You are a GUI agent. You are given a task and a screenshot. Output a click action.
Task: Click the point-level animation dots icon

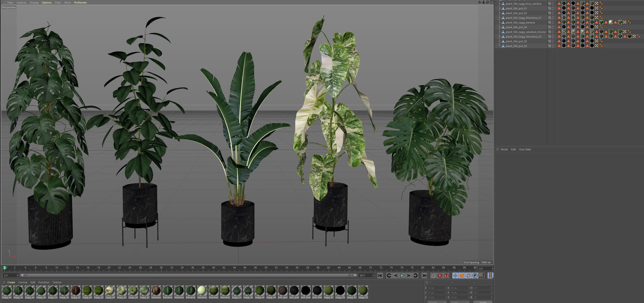[482, 276]
